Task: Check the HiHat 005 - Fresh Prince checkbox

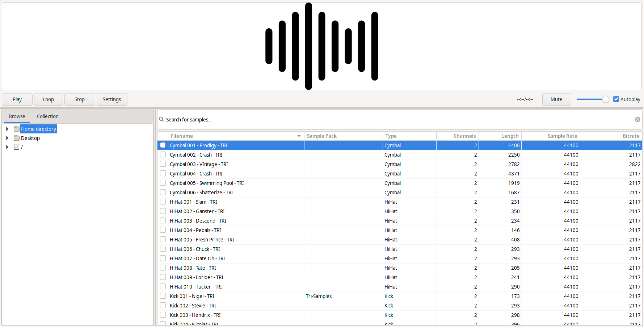Action: click(163, 239)
